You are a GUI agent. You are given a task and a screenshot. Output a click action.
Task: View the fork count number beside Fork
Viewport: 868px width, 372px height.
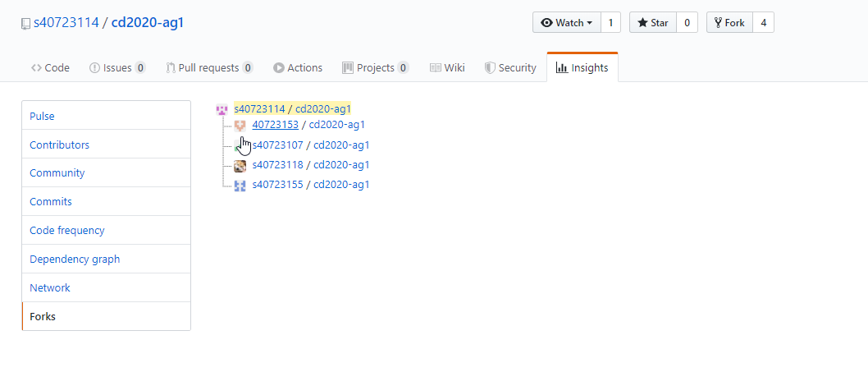763,23
